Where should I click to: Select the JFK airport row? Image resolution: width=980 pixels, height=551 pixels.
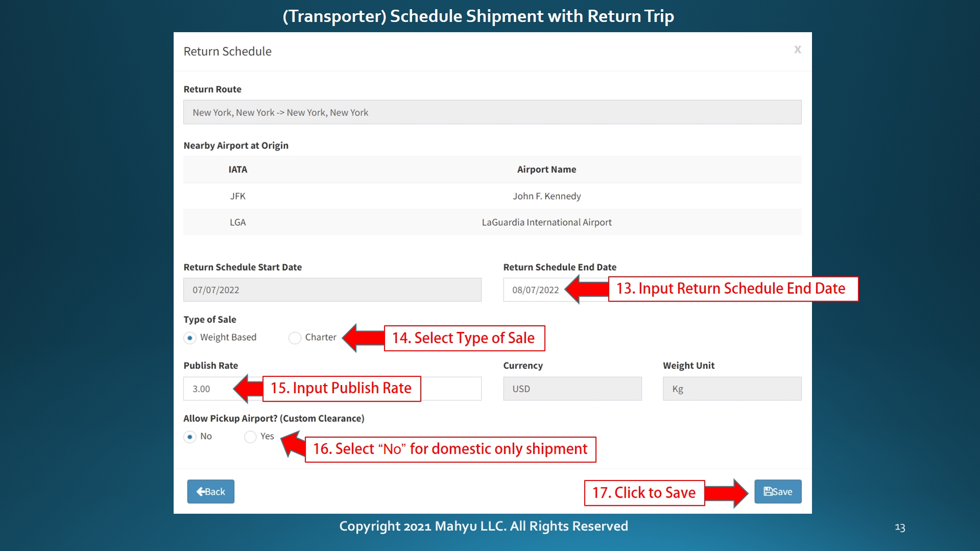click(492, 196)
